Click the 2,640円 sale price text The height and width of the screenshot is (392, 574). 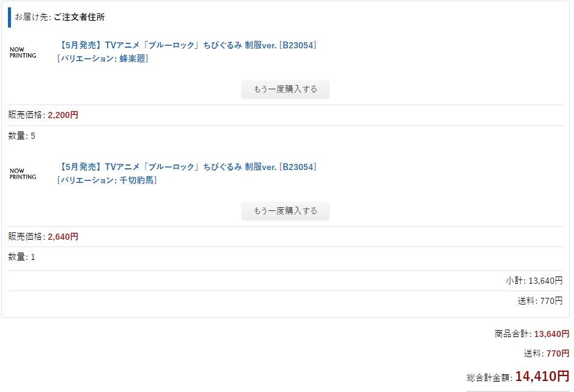[x=63, y=237]
